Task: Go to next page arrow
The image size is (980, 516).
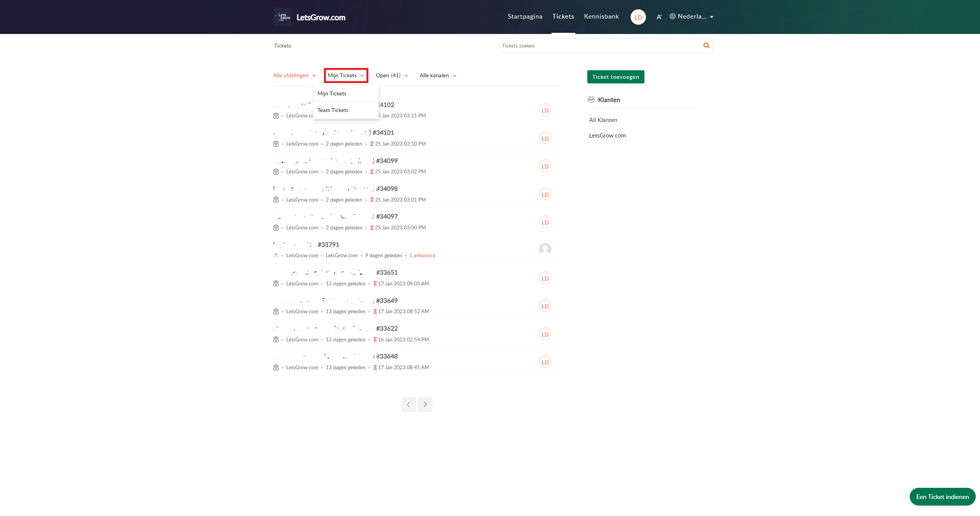Action: tap(425, 404)
